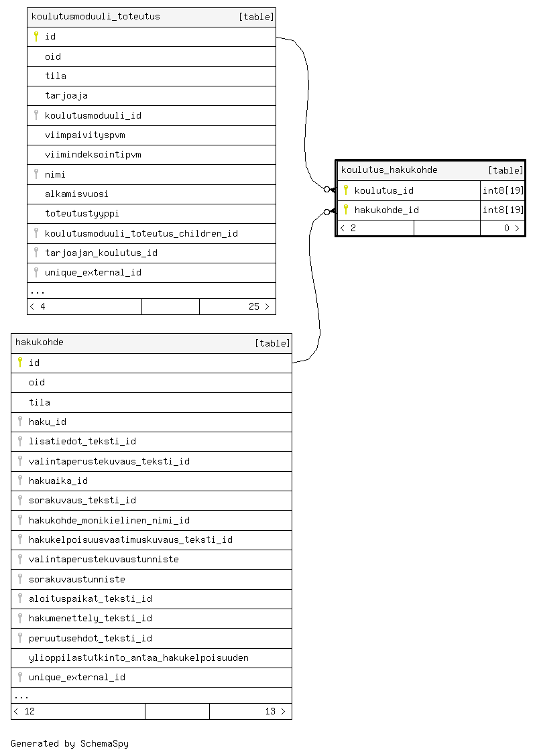
Task: Click key icon of unique_external_id in hakukohde table
Action: [x=20, y=677]
